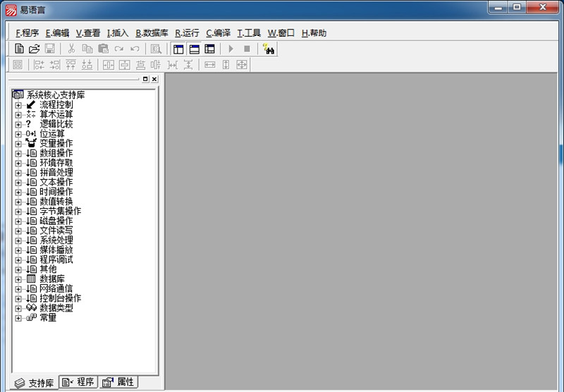Click the align top edges icon
This screenshot has height=392, width=564.
coord(70,65)
